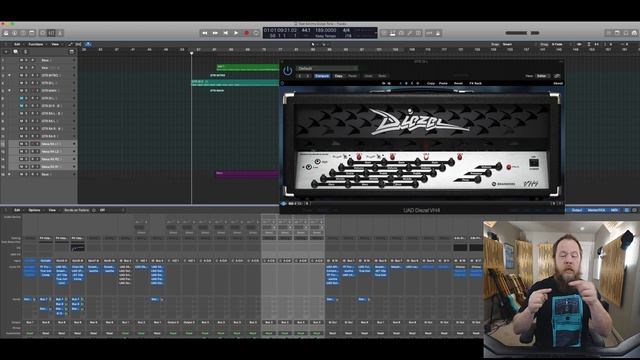Select the Master/VCA filter button in Mixer
Screen dimensions: 640x360
[x=597, y=210]
